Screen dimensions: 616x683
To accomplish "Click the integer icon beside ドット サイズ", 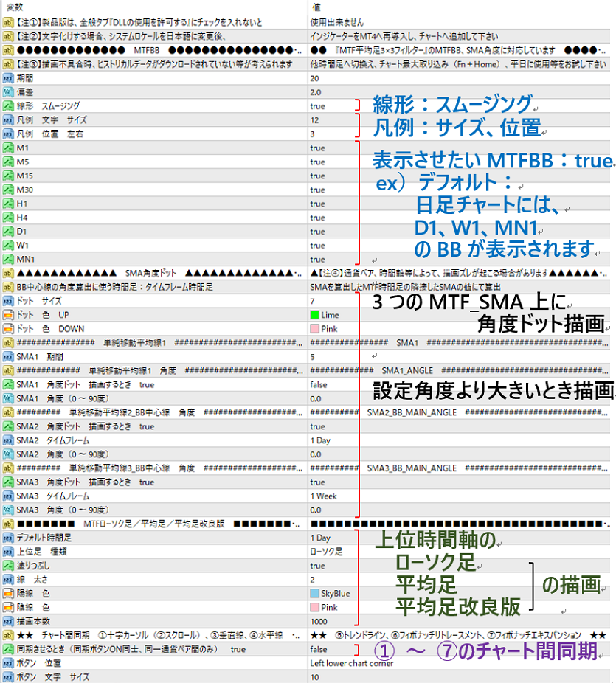I will [x=8, y=301].
